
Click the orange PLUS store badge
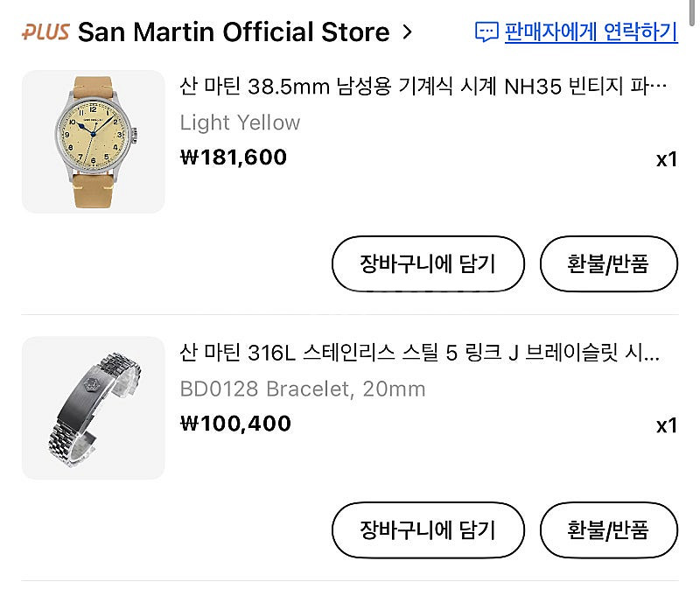(45, 33)
